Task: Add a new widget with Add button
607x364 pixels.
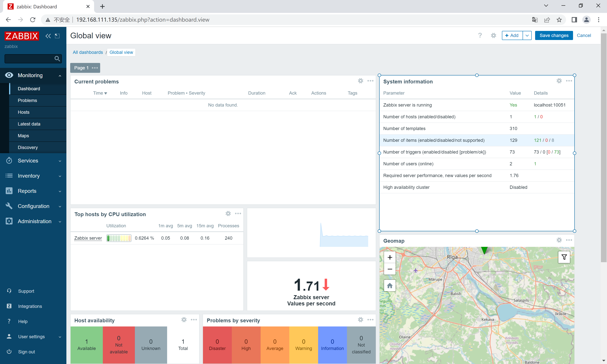Action: tap(512, 36)
